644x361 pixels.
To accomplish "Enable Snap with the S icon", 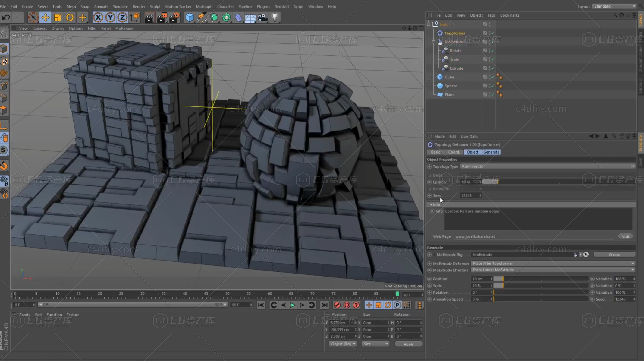I will pyautogui.click(x=4, y=150).
